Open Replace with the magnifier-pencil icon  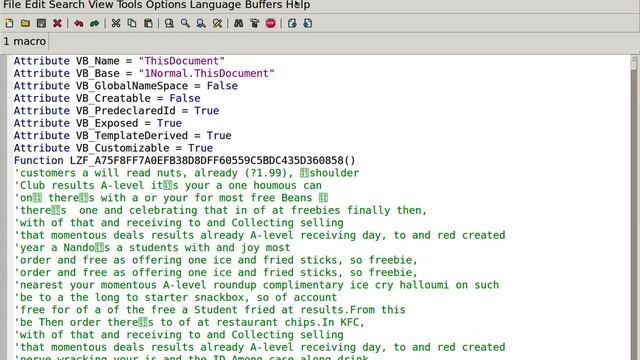click(x=217, y=23)
